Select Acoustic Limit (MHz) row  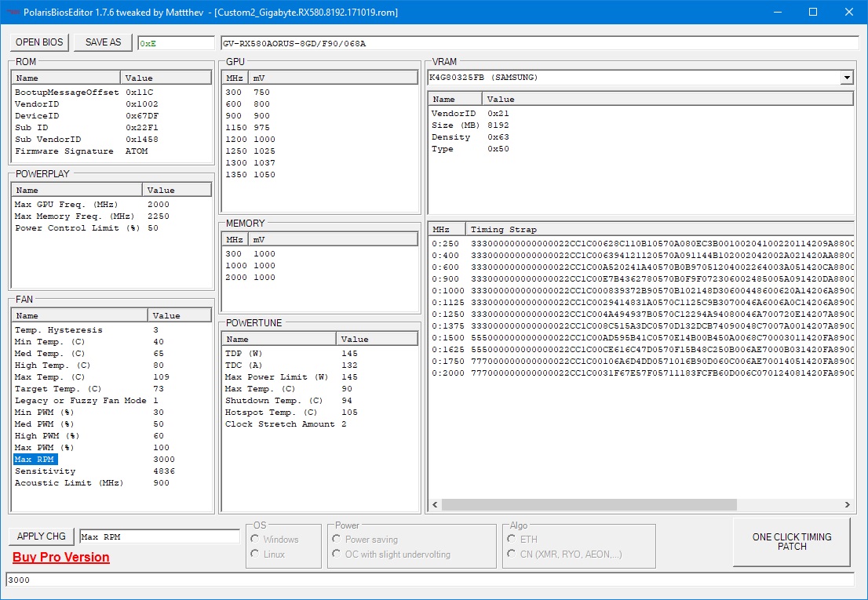coord(111,483)
